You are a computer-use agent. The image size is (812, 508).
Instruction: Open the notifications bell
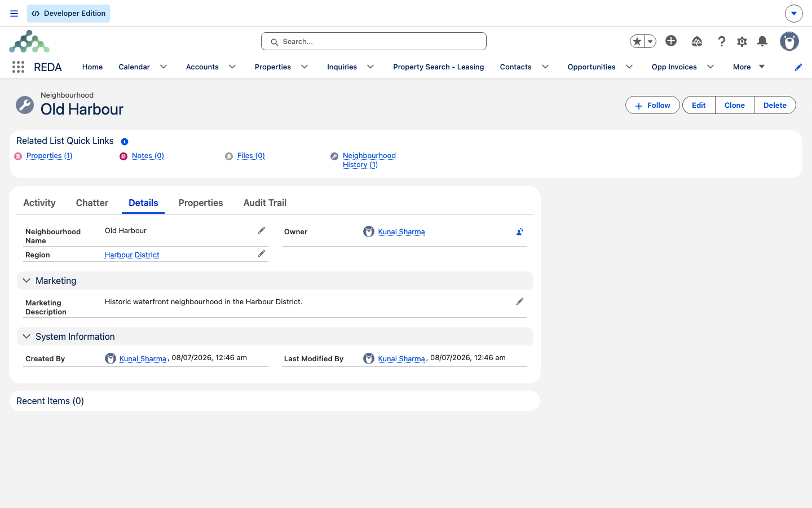(x=762, y=41)
